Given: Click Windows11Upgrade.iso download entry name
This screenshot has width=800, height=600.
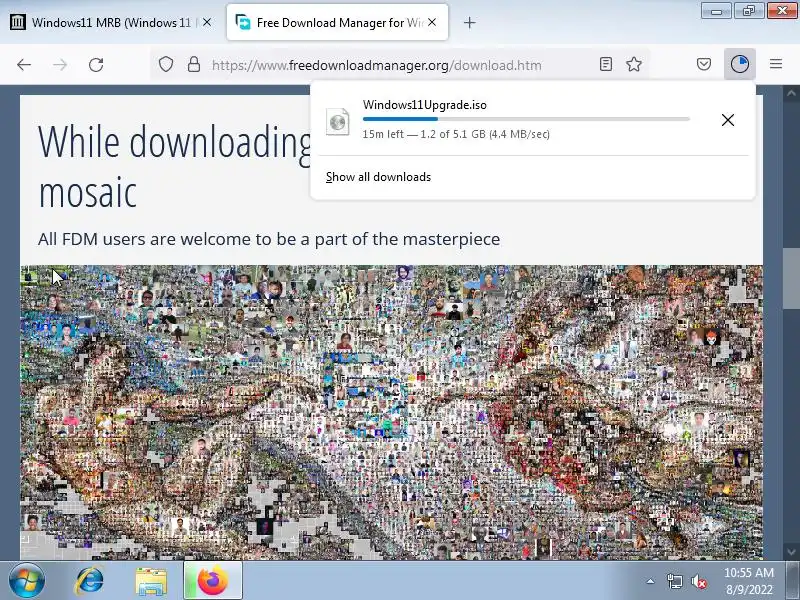Looking at the screenshot, I should pyautogui.click(x=424, y=105).
